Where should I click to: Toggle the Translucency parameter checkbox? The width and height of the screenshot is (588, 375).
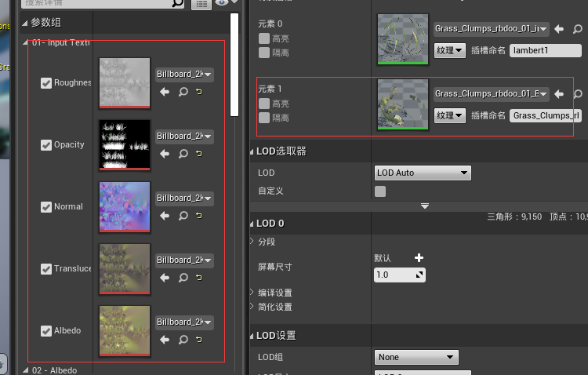click(x=46, y=269)
